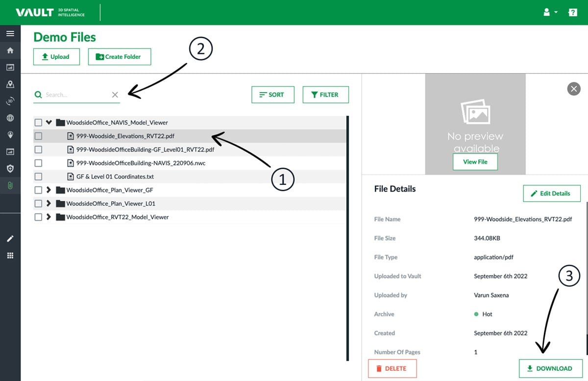Open the apps grid icon in sidebar

(x=10, y=255)
